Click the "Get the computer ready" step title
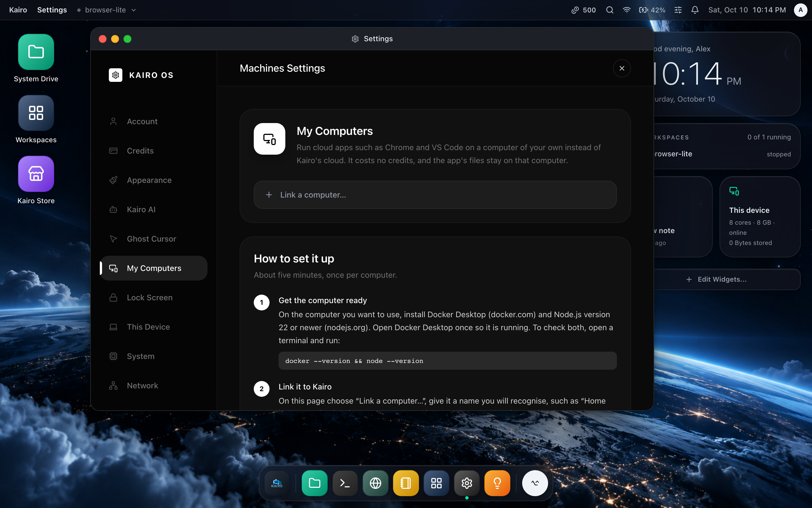812x508 pixels. pos(323,300)
